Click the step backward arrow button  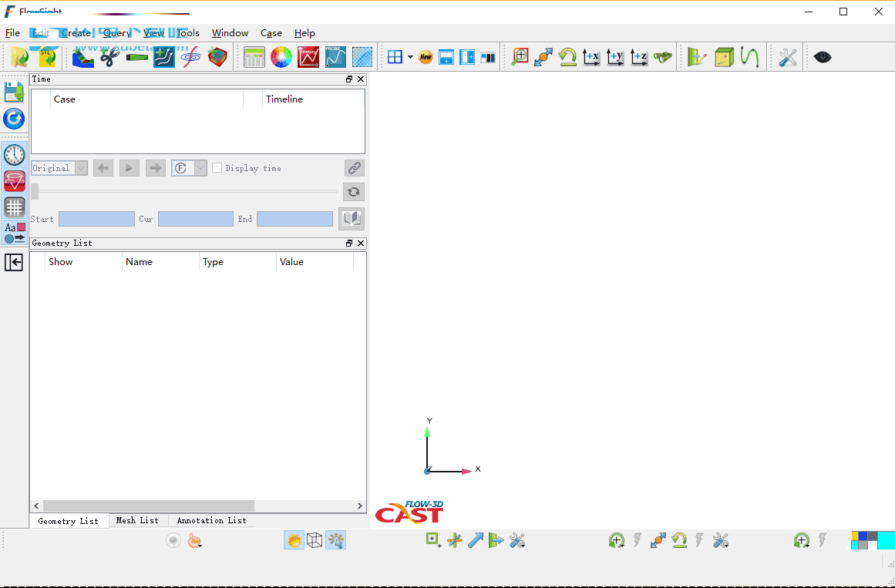tap(103, 168)
